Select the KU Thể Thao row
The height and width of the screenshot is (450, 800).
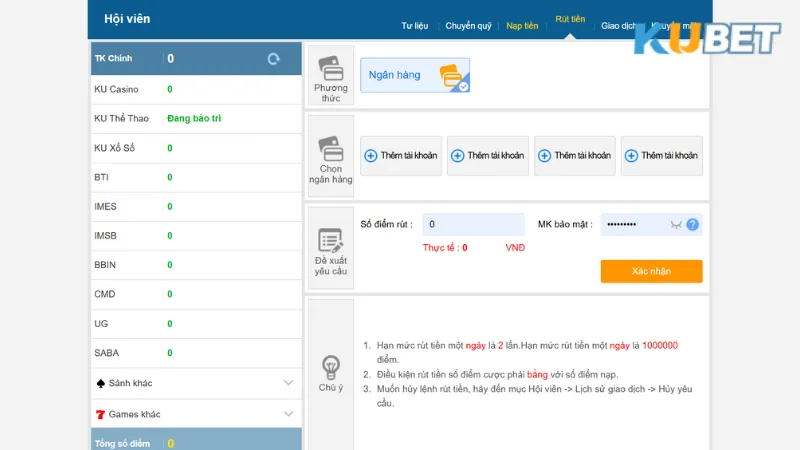(x=196, y=118)
